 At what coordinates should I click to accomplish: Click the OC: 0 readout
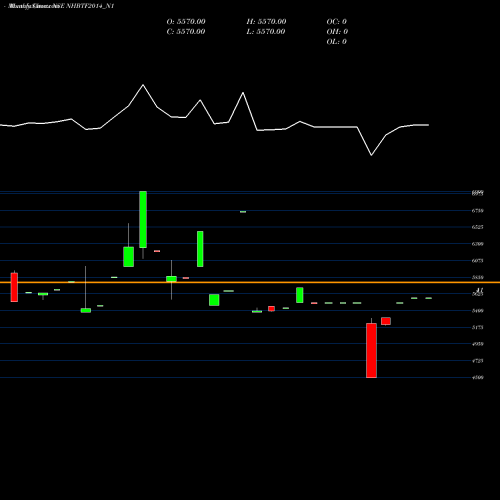(x=337, y=21)
